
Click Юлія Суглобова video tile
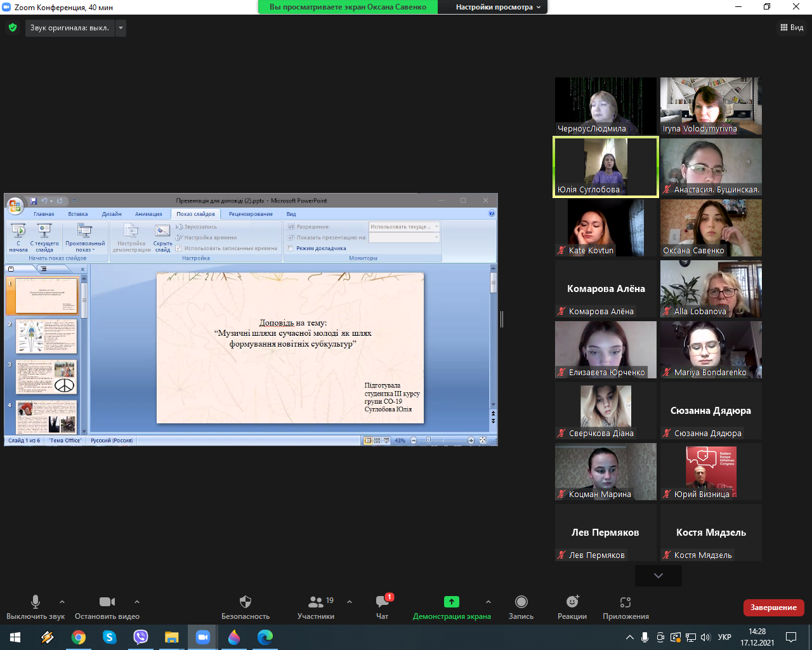606,168
